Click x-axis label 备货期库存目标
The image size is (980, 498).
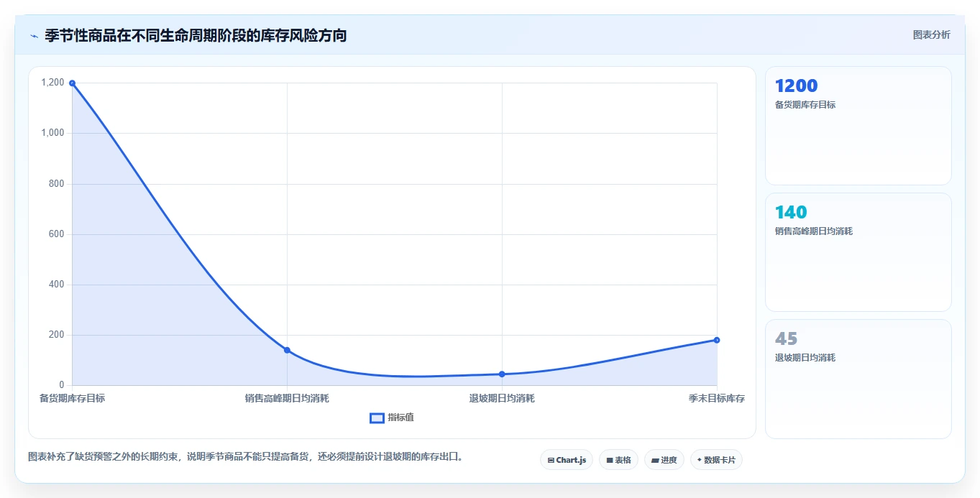coord(72,398)
